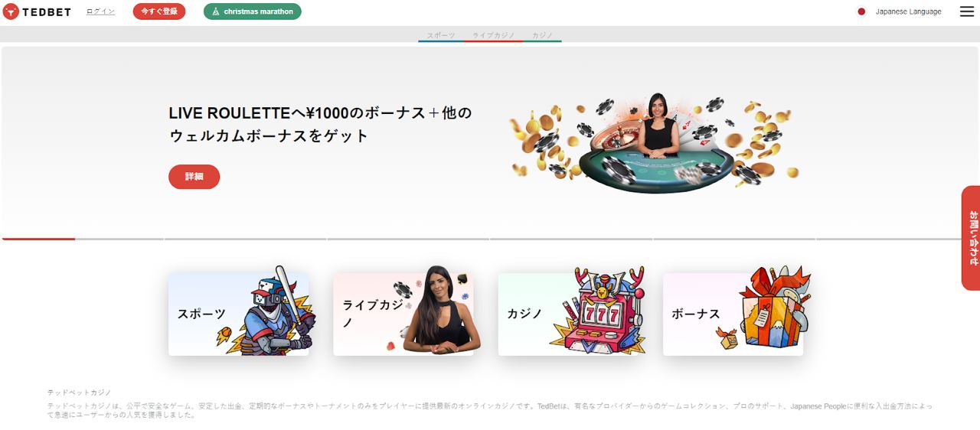
Task: Open the お問い合わせ side tab
Action: click(971, 238)
